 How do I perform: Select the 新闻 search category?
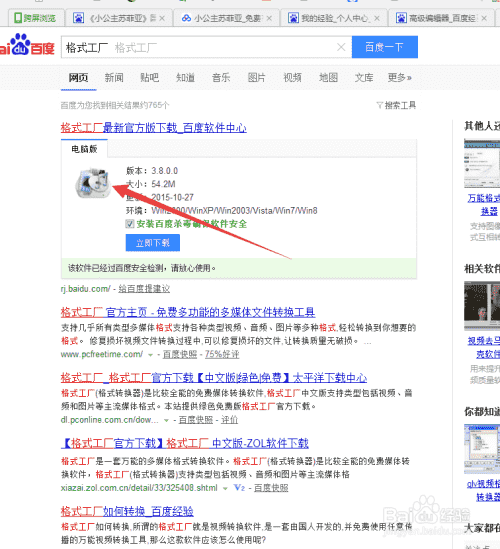tap(114, 77)
